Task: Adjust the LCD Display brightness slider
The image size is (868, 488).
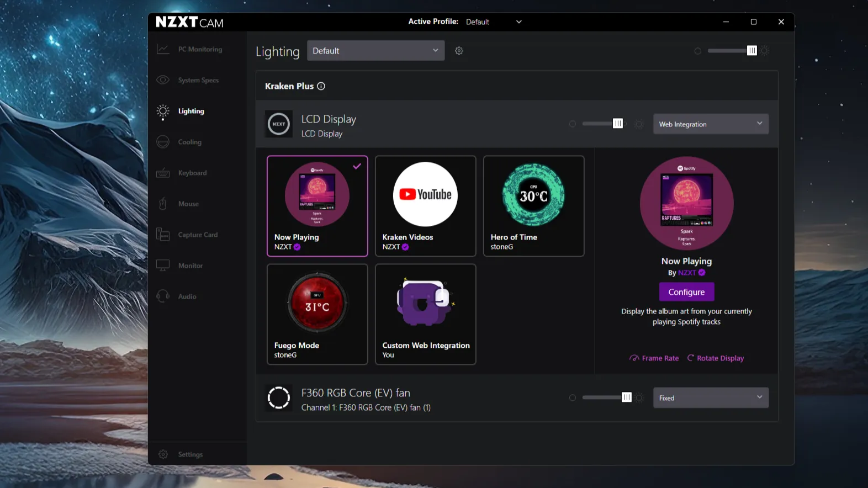Action: (x=603, y=124)
